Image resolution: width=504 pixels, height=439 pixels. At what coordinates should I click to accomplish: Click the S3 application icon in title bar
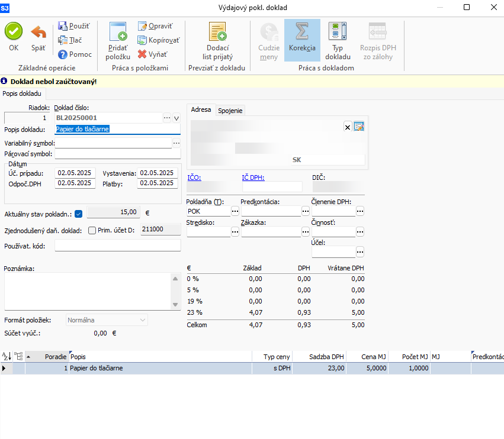(x=5, y=8)
